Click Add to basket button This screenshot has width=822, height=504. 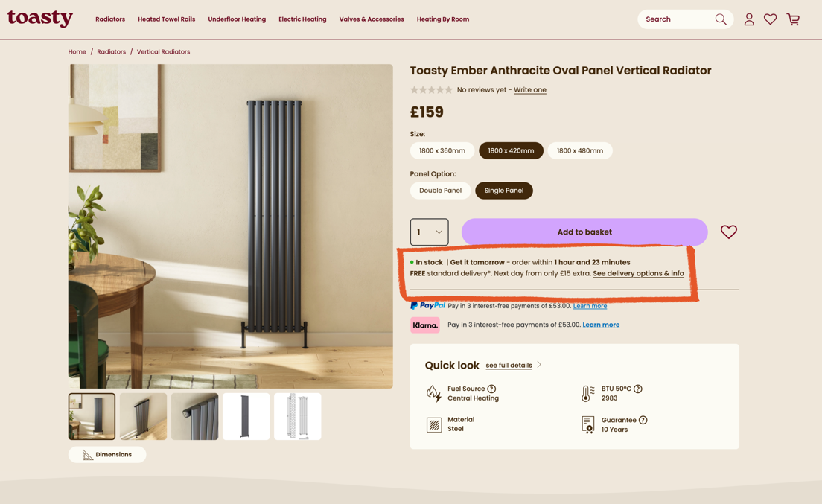point(584,232)
